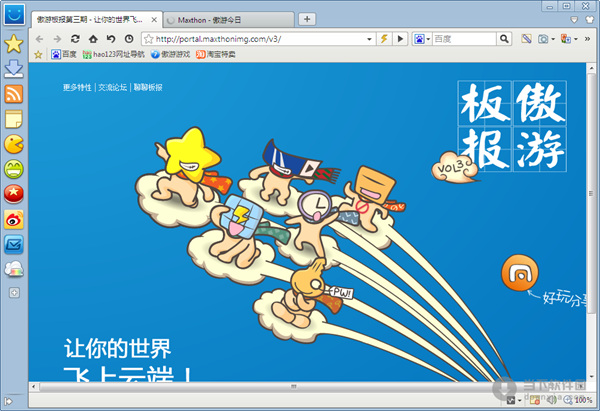The image size is (600, 411).
Task: Open the Downloads sidebar panel
Action: pos(14,69)
